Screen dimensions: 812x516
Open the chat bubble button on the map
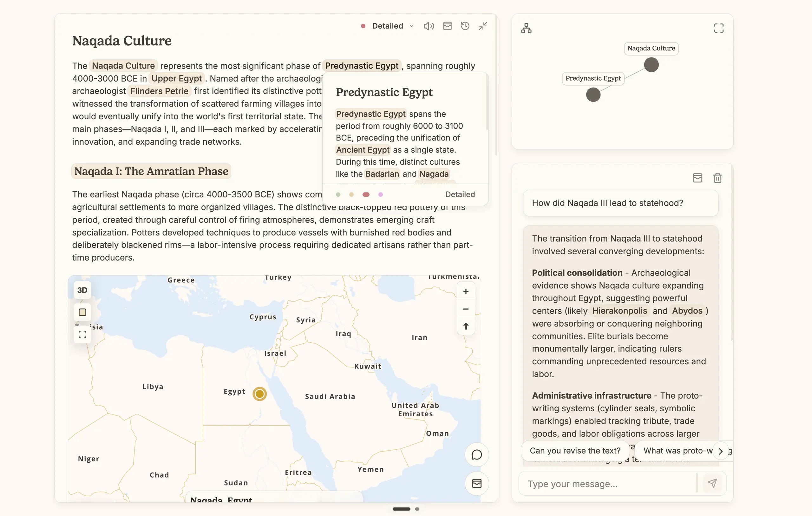pos(476,454)
